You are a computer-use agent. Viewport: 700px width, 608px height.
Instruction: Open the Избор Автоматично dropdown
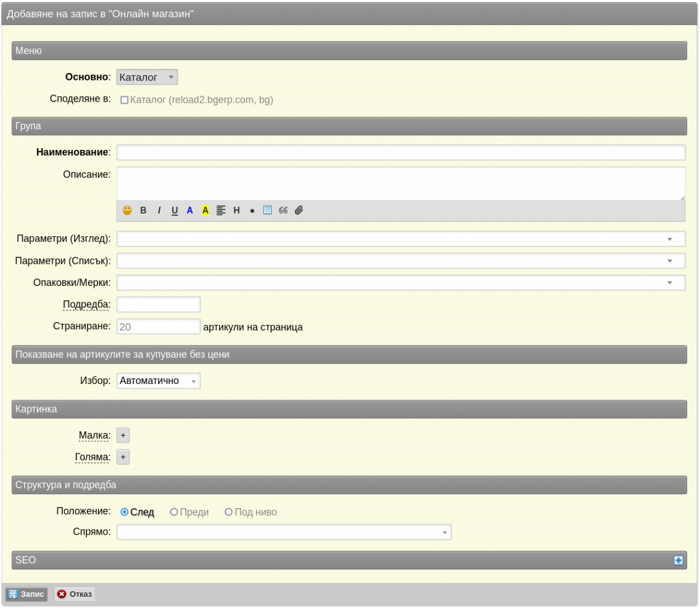pos(159,381)
